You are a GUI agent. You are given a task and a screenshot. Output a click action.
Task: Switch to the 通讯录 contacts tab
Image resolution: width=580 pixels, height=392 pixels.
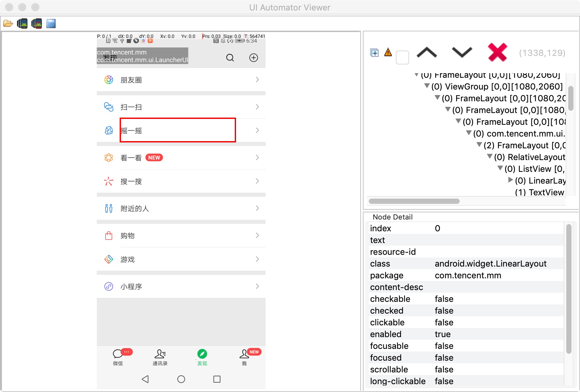coord(160,357)
